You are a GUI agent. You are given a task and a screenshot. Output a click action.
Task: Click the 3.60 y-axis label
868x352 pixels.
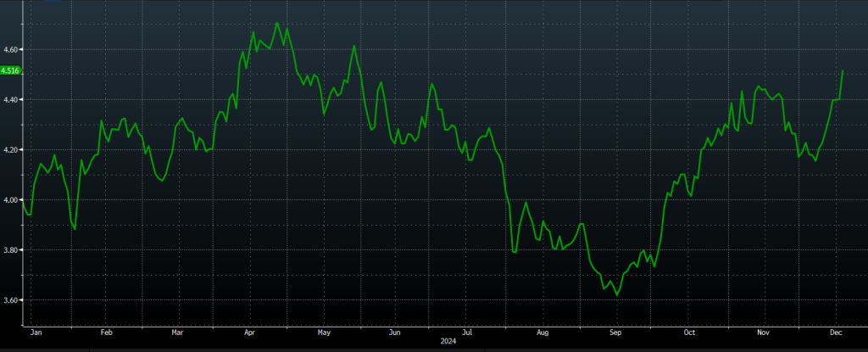point(12,300)
